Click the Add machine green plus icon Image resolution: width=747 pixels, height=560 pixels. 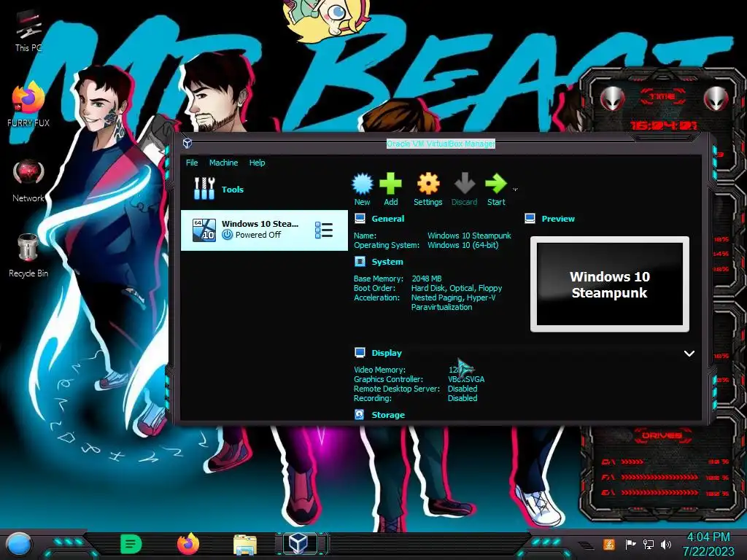click(x=391, y=184)
